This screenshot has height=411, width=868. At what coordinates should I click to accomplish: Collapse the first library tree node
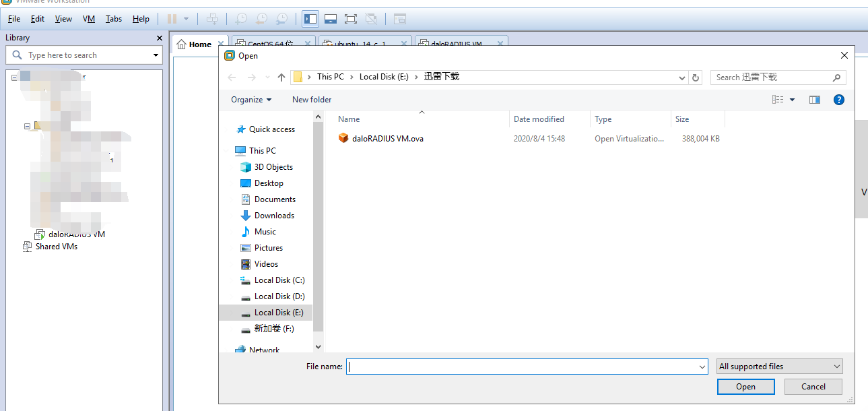click(x=14, y=77)
